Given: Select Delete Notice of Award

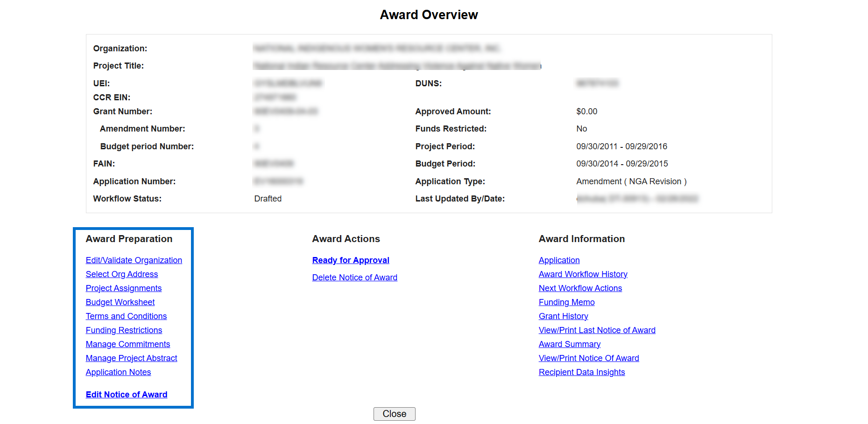Looking at the screenshot, I should pos(354,278).
